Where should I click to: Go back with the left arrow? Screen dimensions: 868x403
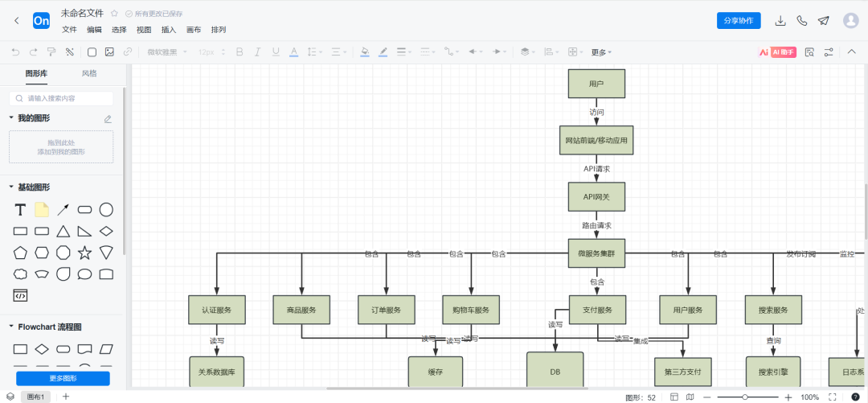[17, 20]
